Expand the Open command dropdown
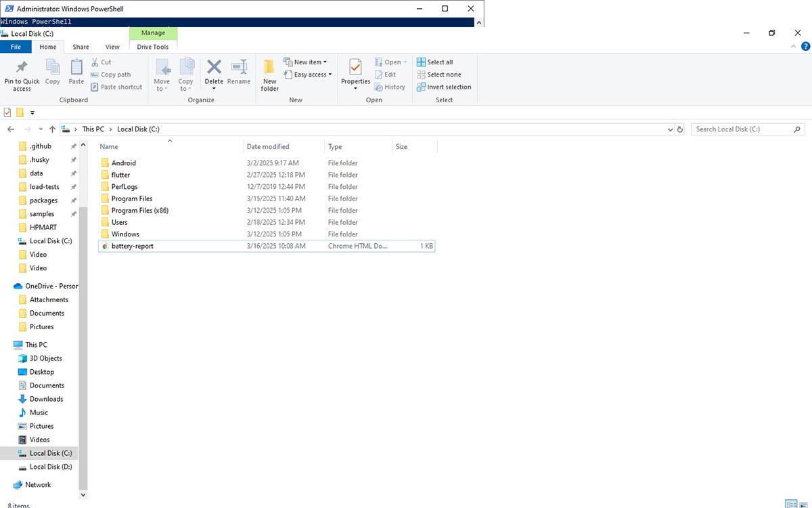This screenshot has height=508, width=812. (x=405, y=62)
